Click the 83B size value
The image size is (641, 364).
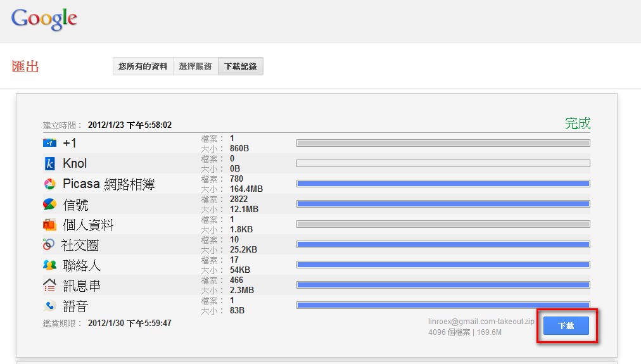pyautogui.click(x=237, y=310)
